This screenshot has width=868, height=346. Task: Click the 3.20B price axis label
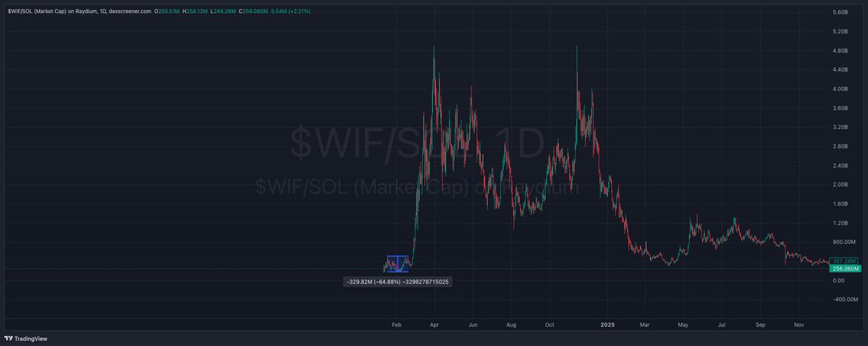pyautogui.click(x=840, y=127)
